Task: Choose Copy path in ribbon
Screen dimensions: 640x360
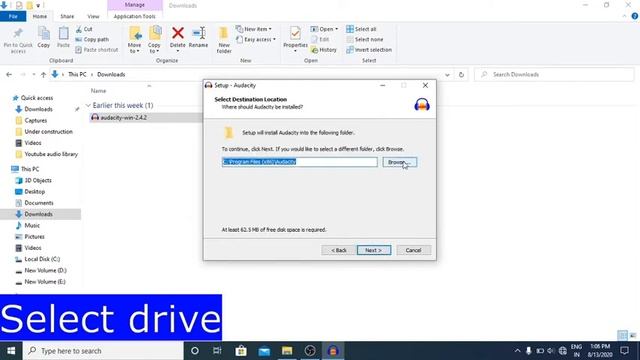Action: click(x=92, y=40)
